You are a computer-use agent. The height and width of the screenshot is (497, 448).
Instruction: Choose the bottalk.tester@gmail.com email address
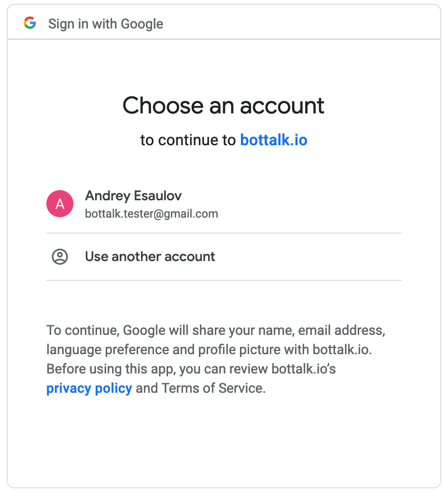click(x=151, y=214)
